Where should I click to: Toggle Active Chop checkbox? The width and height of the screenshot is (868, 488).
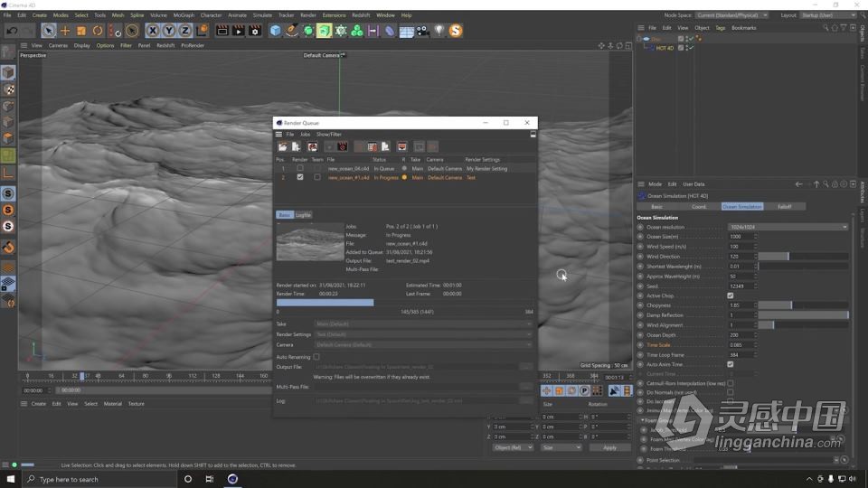(731, 296)
